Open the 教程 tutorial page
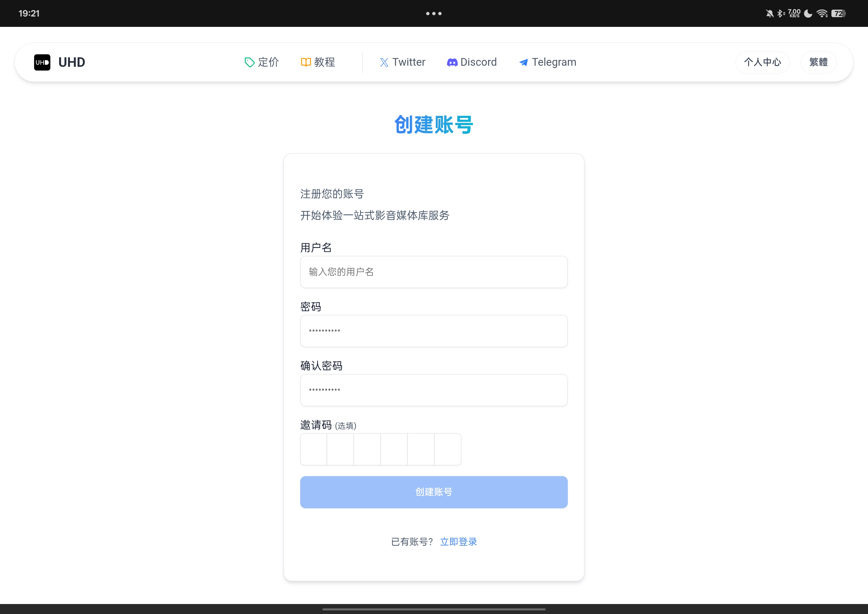Image resolution: width=868 pixels, height=614 pixels. pos(324,62)
